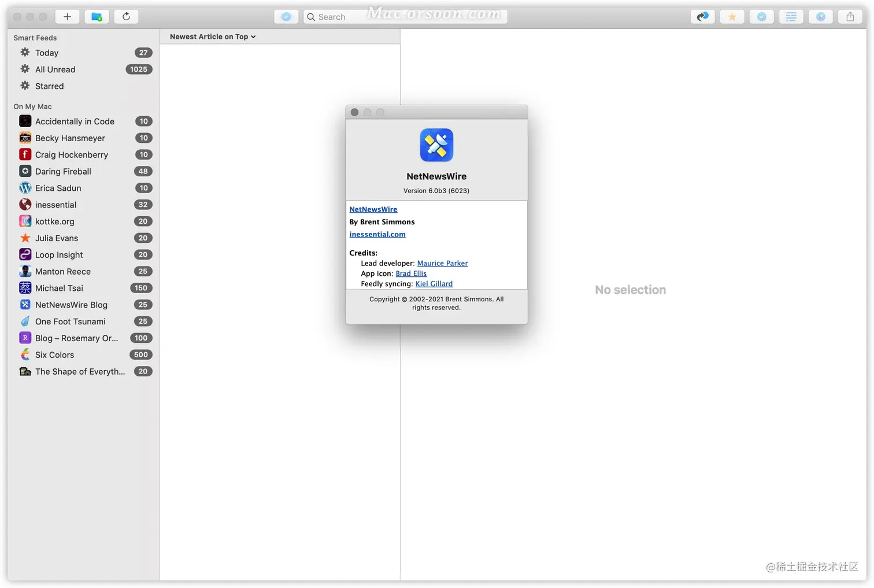874x588 pixels.
Task: Click the All Unread gear icon
Action: pos(25,69)
